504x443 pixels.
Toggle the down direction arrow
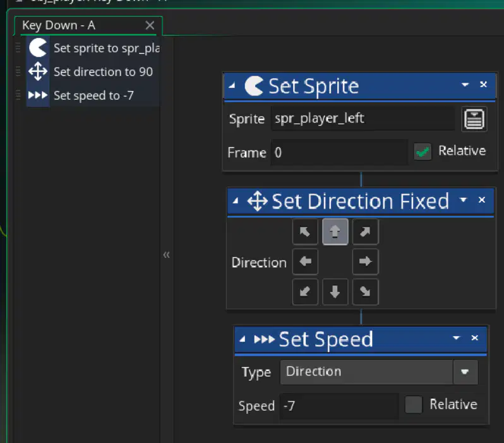click(x=335, y=292)
